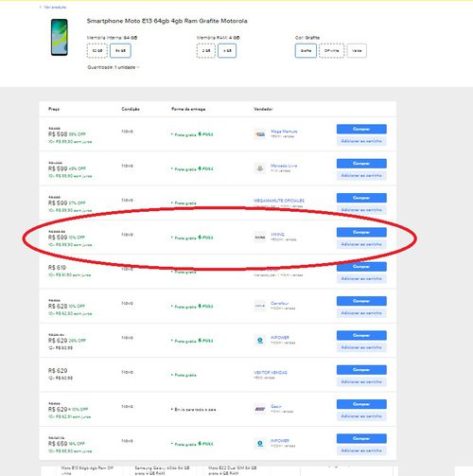Click the FULL lightning badge in Mercado Livre row
473x476 pixels.
point(205,168)
